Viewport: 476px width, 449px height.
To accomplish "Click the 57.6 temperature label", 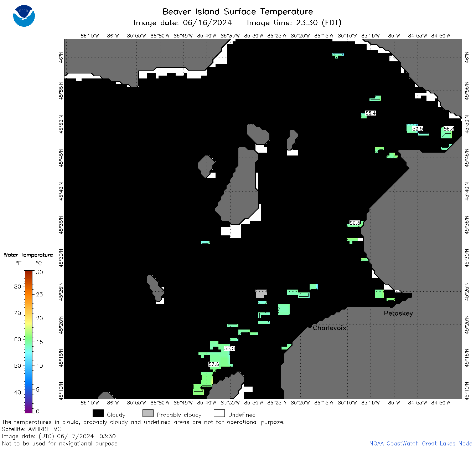I will point(214,364).
